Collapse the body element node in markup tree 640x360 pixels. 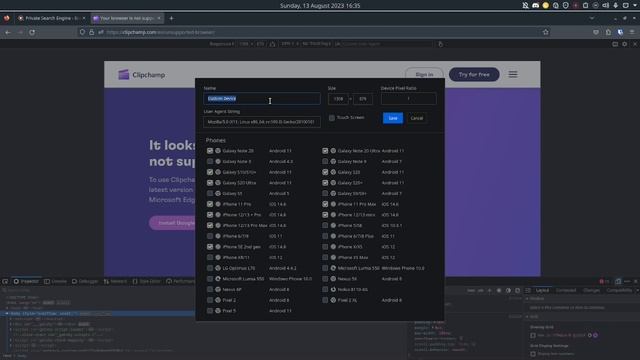point(7,314)
